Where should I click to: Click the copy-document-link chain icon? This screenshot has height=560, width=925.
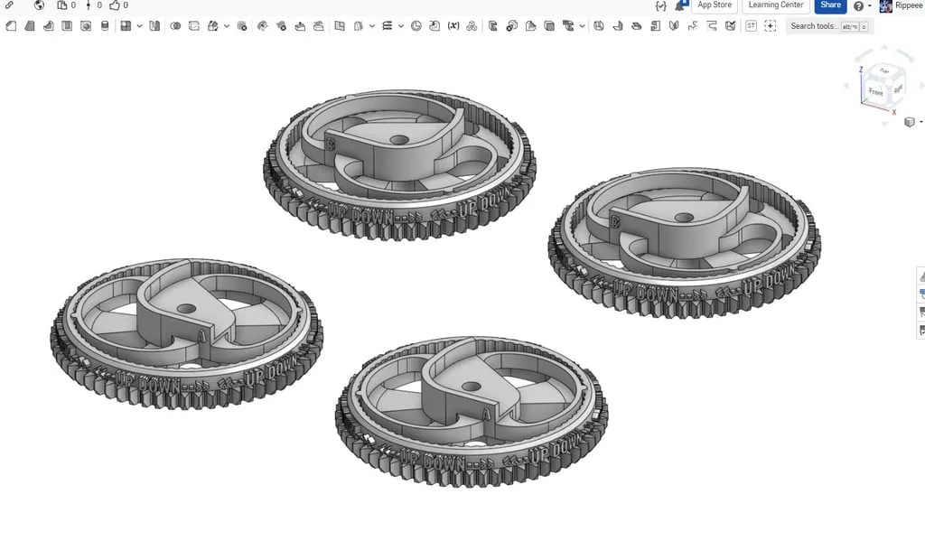(10, 5)
